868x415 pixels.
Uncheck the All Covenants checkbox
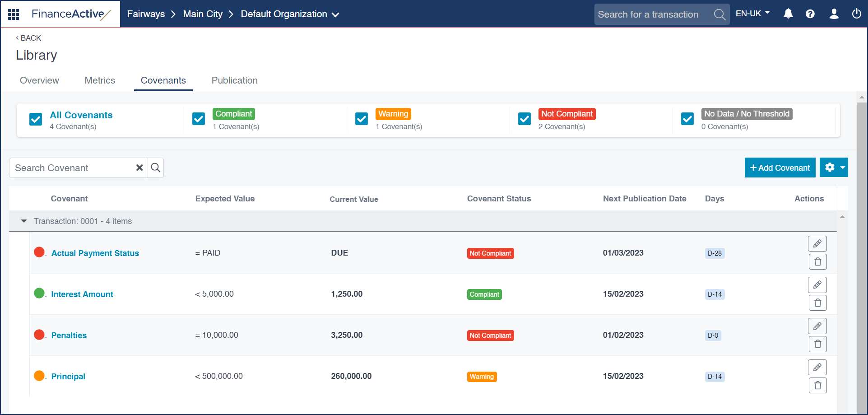(x=36, y=119)
